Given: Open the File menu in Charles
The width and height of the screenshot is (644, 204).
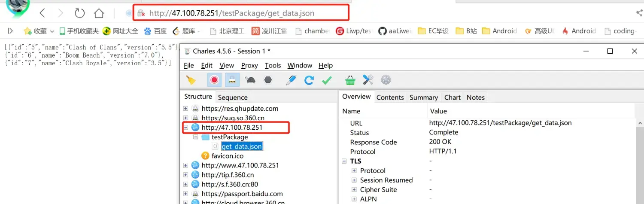Looking at the screenshot, I should [189, 65].
